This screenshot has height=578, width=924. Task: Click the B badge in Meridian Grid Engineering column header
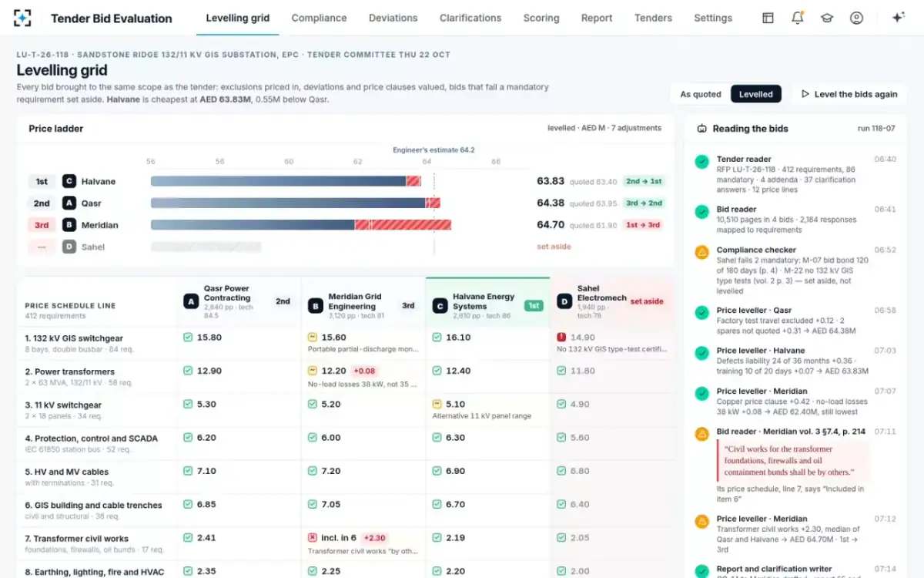click(315, 306)
